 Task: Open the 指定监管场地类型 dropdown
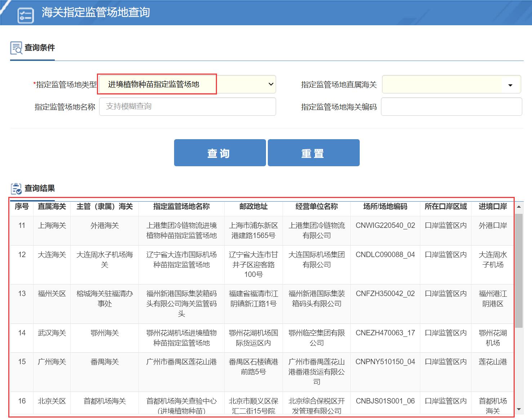187,84
